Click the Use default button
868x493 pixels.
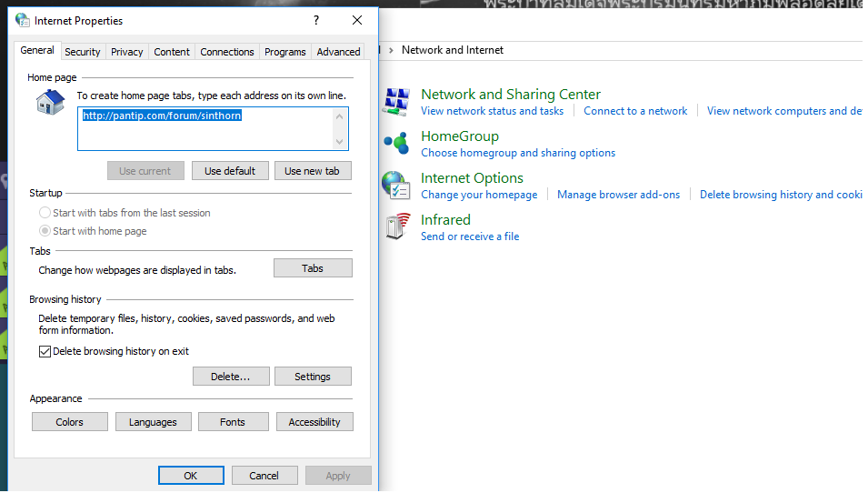pyautogui.click(x=230, y=171)
